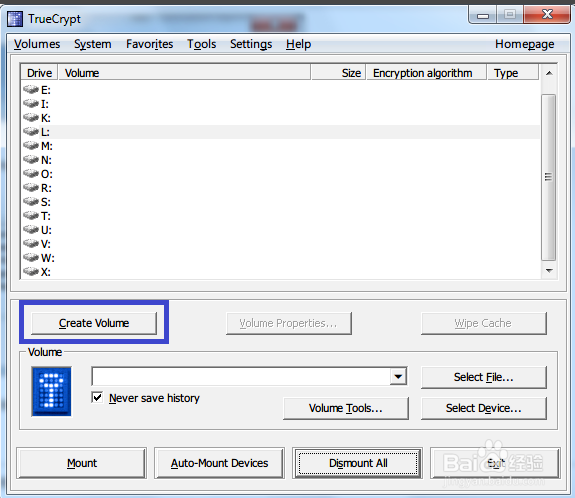Click the Create Volume button
The width and height of the screenshot is (575, 498).
coord(94,323)
